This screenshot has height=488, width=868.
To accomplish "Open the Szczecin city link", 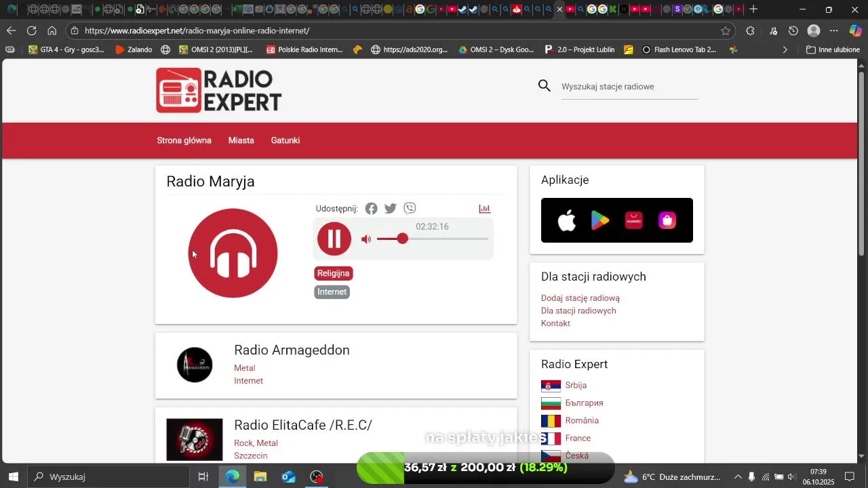I will tap(251, 456).
